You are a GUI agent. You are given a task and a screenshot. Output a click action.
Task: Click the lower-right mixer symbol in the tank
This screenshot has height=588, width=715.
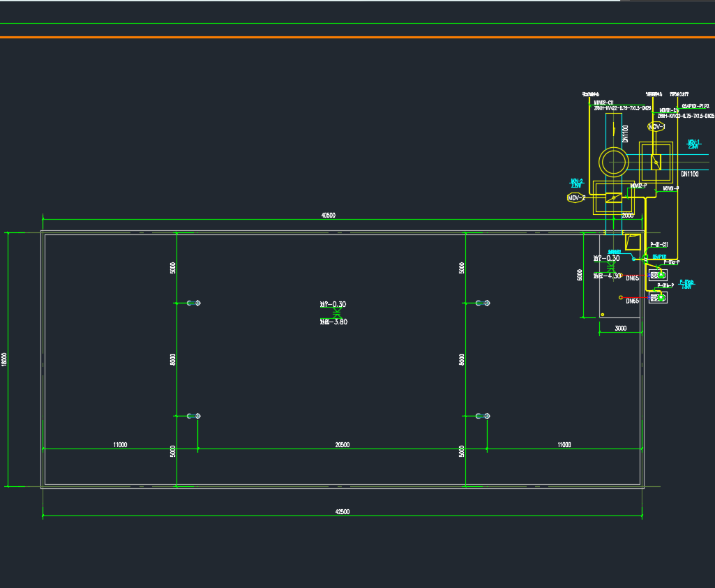(483, 416)
